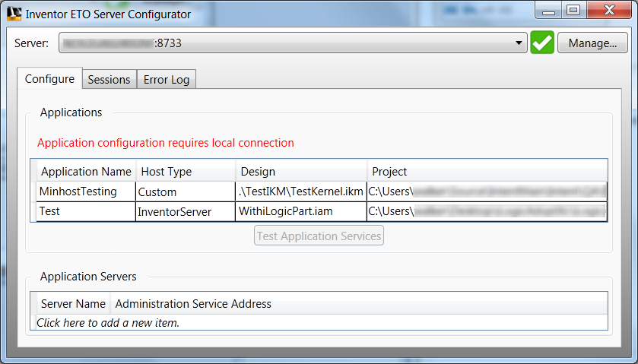Click the Manage... button

click(592, 43)
